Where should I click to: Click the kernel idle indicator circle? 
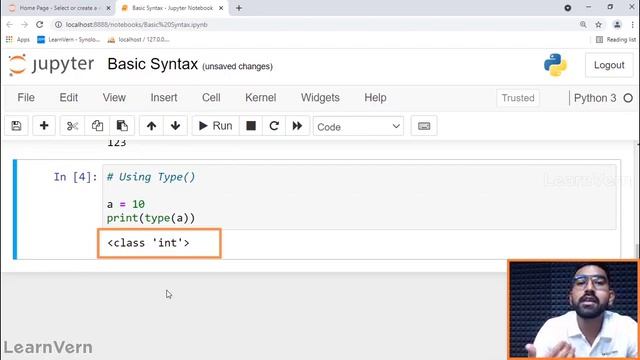point(628,98)
